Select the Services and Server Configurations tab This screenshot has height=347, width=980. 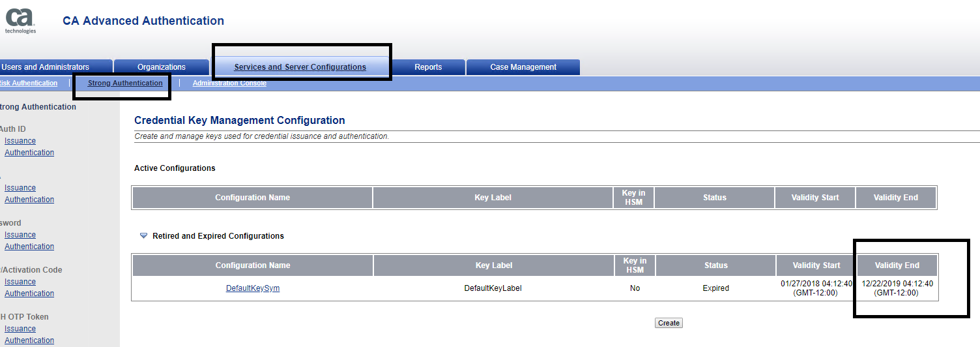coord(300,67)
